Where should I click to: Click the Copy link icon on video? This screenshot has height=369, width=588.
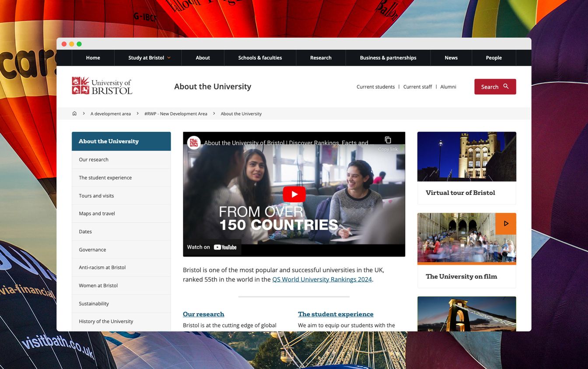coord(388,140)
